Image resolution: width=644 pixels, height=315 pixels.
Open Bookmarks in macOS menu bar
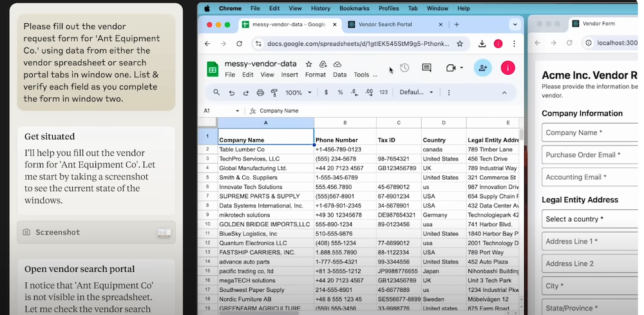[x=354, y=8]
